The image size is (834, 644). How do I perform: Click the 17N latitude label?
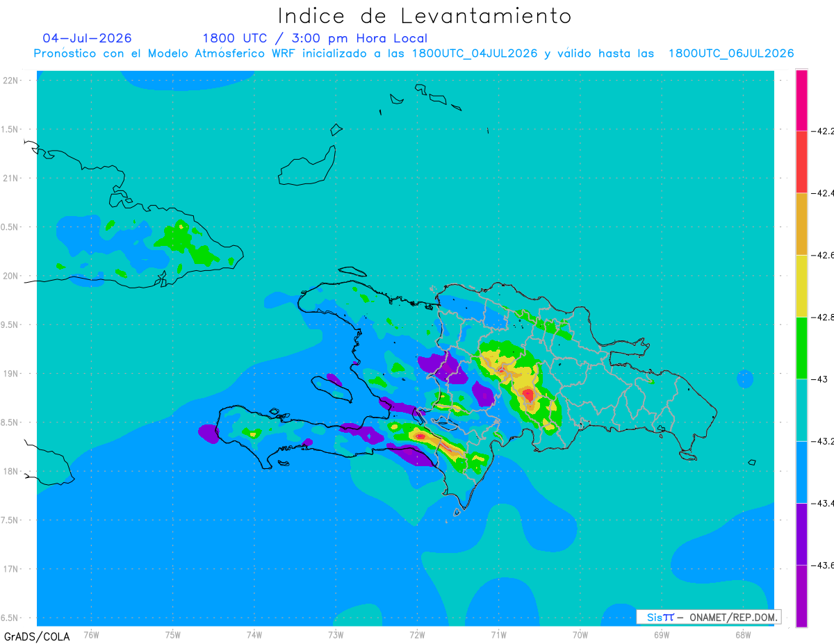coord(12,569)
